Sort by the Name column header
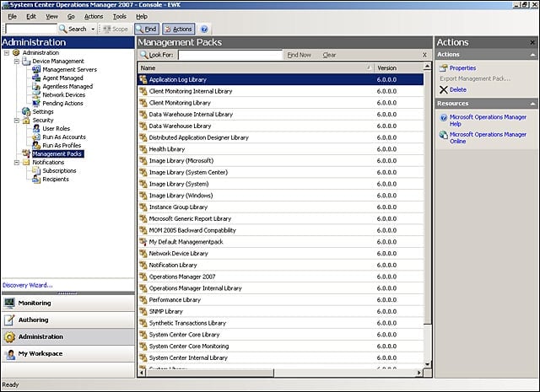 [x=256, y=68]
